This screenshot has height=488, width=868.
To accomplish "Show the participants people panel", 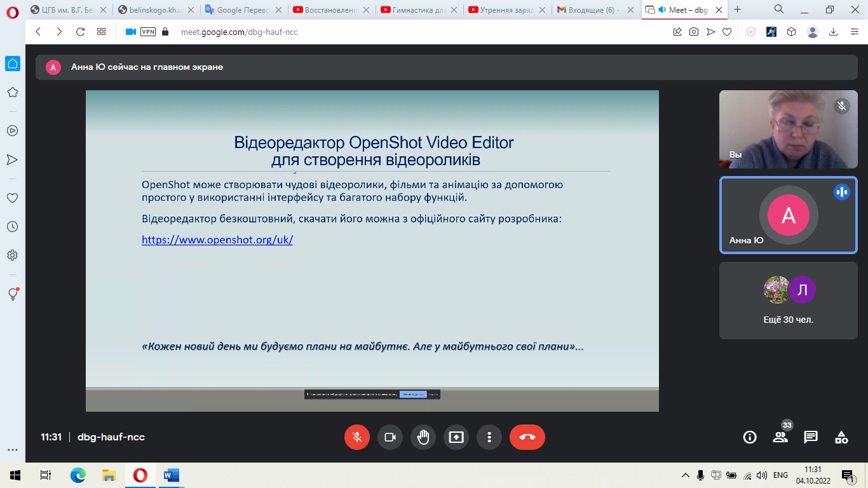I will 780,437.
